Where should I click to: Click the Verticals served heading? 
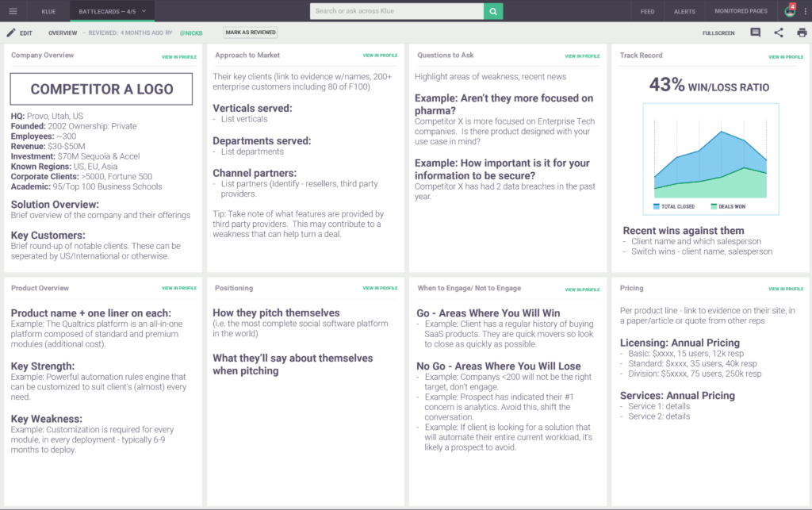pyautogui.click(x=252, y=108)
